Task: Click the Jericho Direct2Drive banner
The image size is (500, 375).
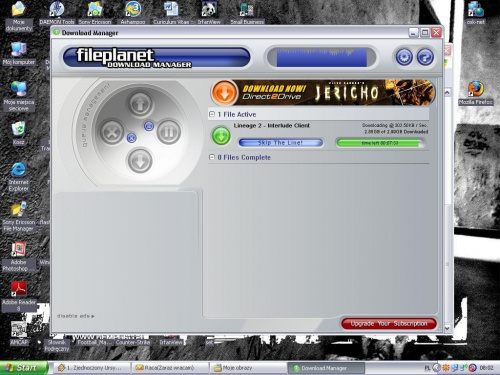Action: click(x=323, y=93)
